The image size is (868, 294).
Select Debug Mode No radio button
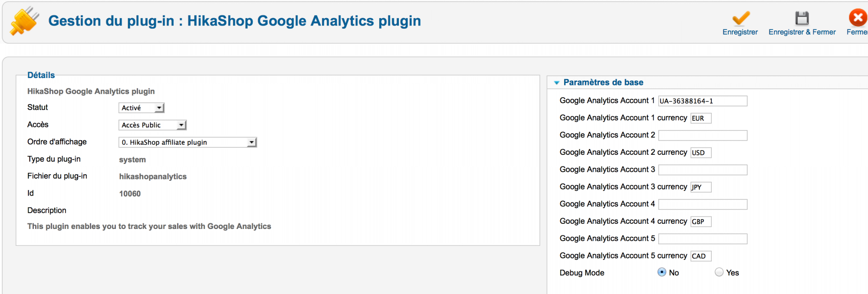[x=662, y=272]
